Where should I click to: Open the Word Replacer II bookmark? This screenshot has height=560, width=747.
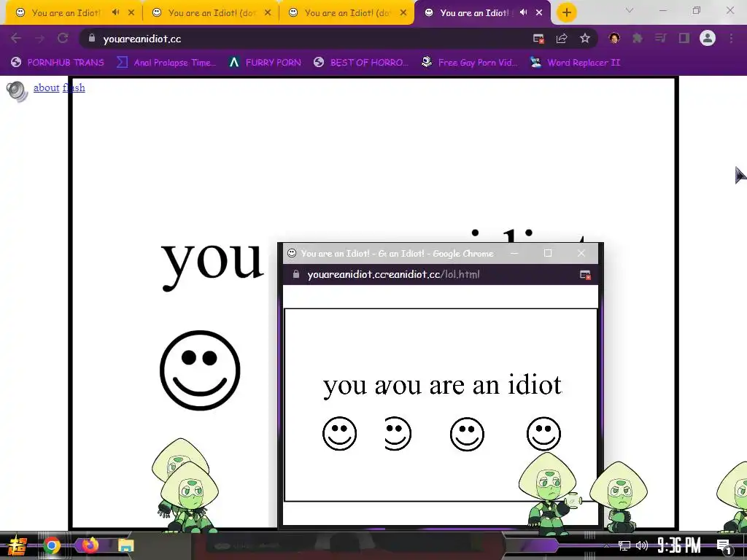(575, 63)
